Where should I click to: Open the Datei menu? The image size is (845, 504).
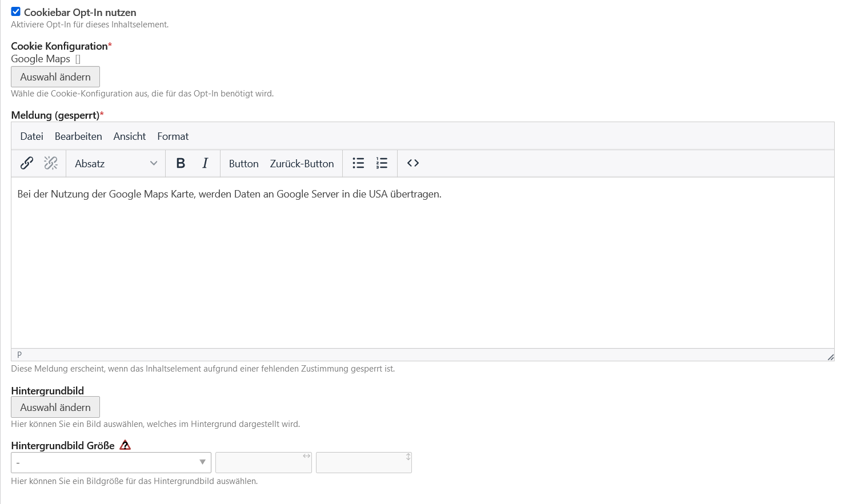point(31,136)
